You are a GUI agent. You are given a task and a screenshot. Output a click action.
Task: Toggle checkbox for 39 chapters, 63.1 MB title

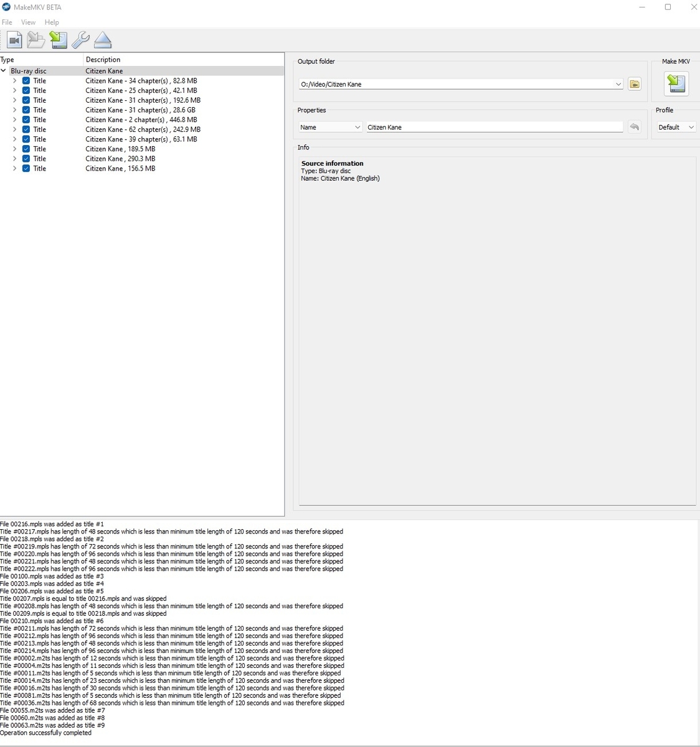[26, 139]
